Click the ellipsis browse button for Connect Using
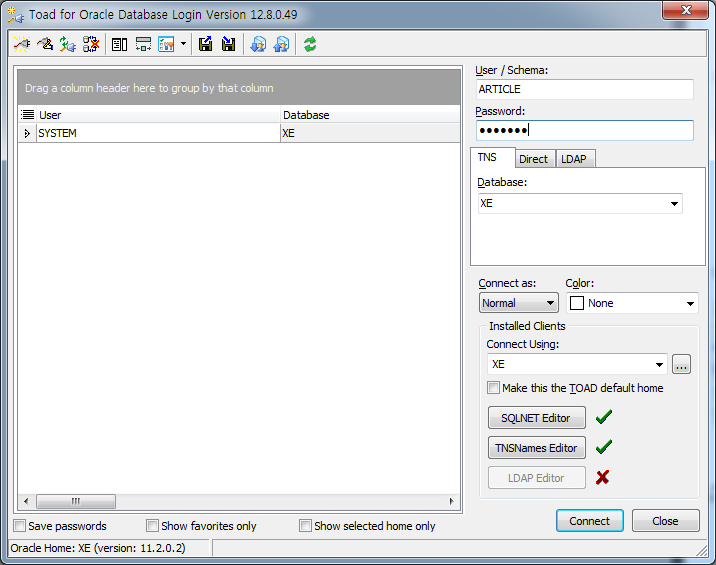 681,364
